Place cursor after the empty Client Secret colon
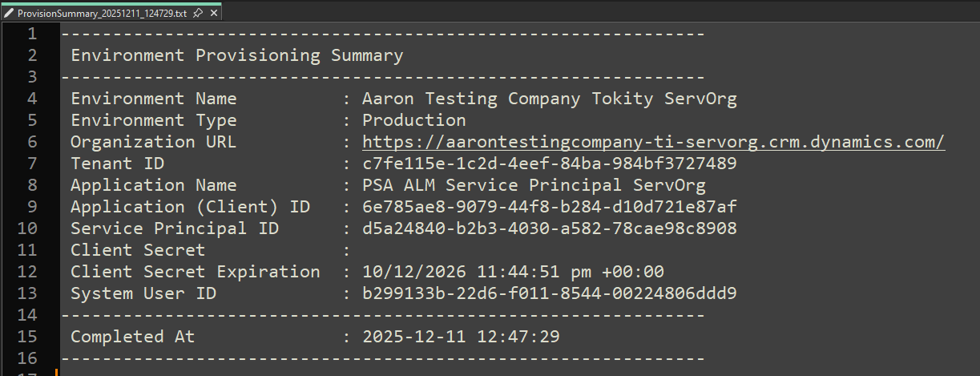 tap(353, 250)
